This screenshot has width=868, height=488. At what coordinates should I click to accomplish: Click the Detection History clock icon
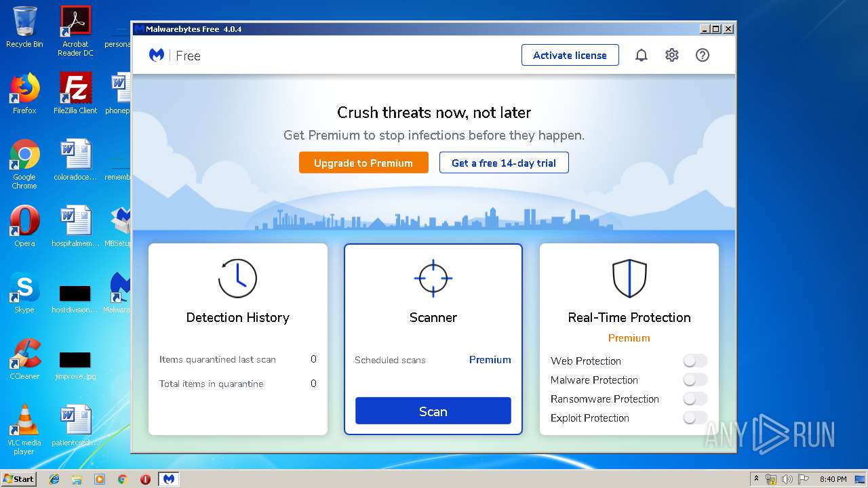[x=237, y=278]
